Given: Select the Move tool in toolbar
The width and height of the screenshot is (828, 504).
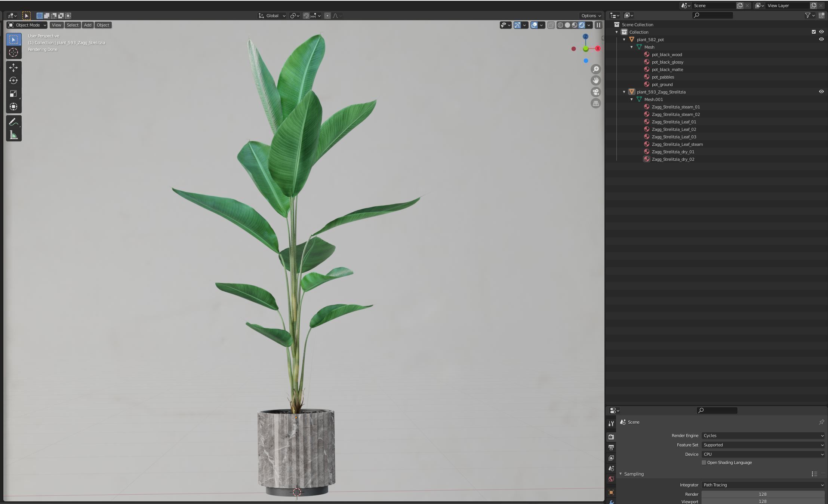Looking at the screenshot, I should point(13,68).
